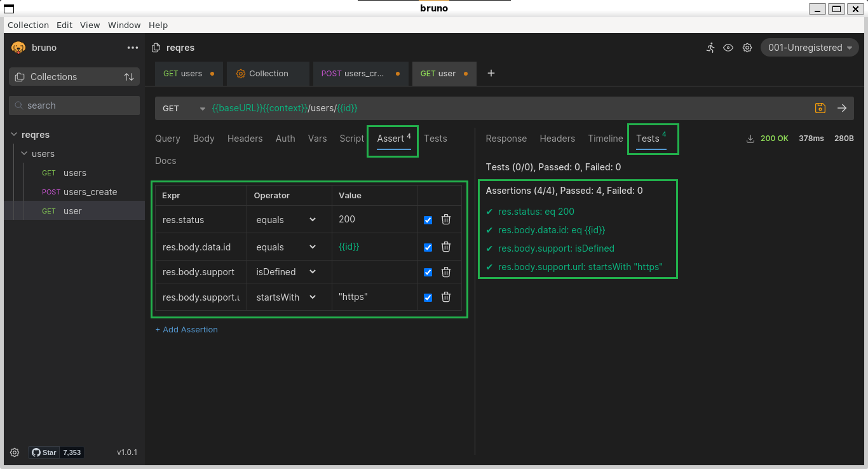The height and width of the screenshot is (469, 868).
Task: Click the runner icon to run the collection
Action: (x=710, y=48)
